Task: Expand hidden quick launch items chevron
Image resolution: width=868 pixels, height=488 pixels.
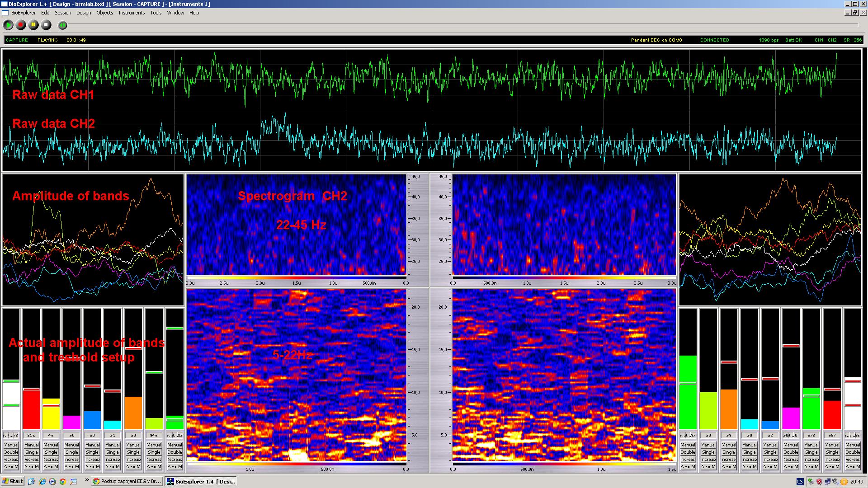Action: coord(87,481)
